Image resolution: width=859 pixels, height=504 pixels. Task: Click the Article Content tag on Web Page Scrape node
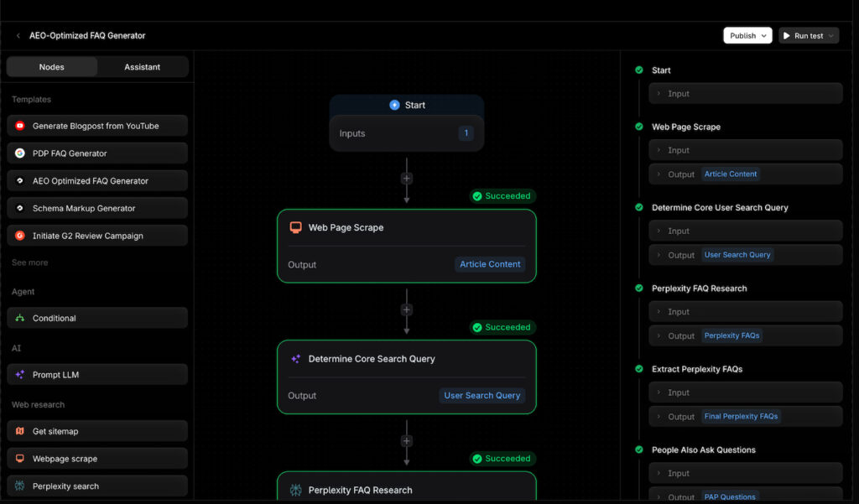[x=490, y=264]
